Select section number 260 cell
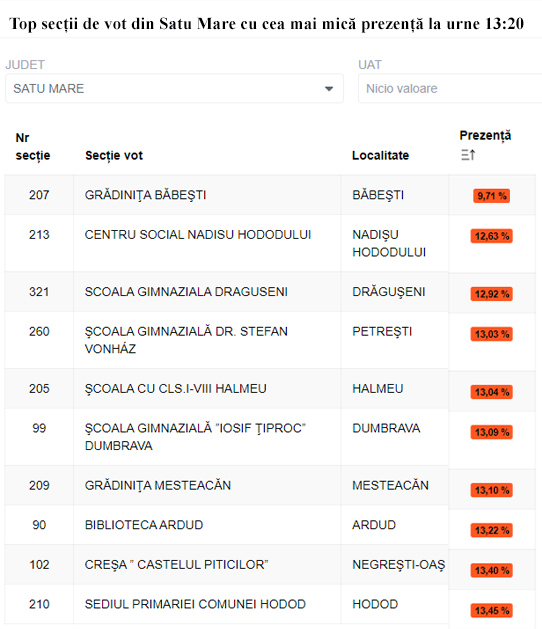542x629 pixels. (39, 340)
